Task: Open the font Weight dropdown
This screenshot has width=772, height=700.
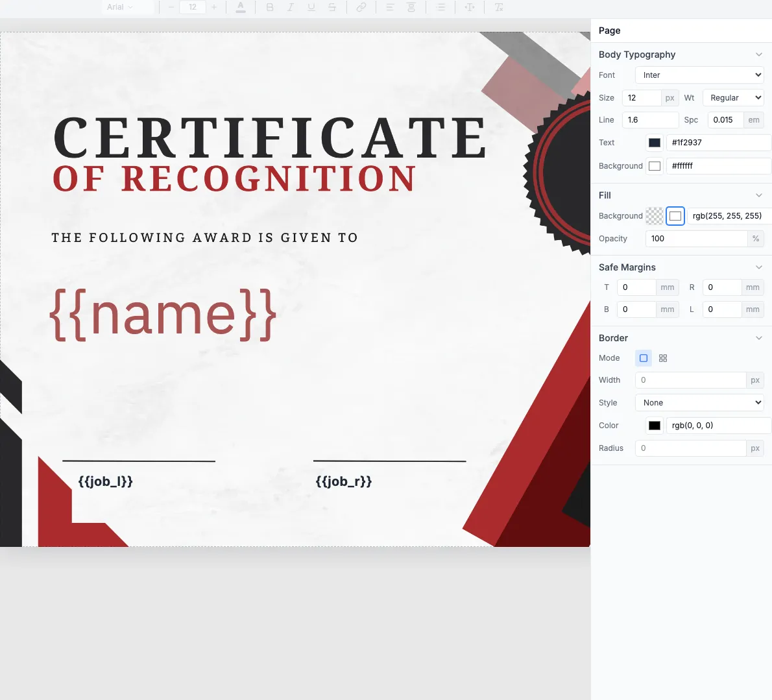Action: (x=733, y=97)
